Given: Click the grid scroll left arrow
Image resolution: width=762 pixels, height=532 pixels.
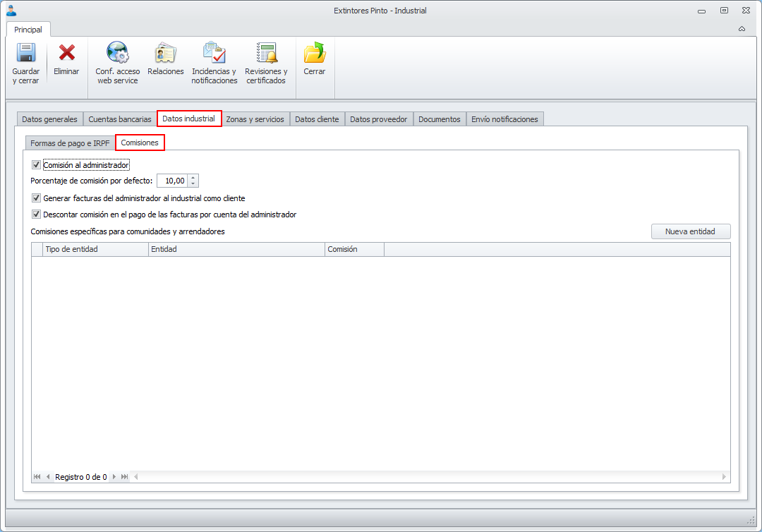Looking at the screenshot, I should (x=136, y=477).
